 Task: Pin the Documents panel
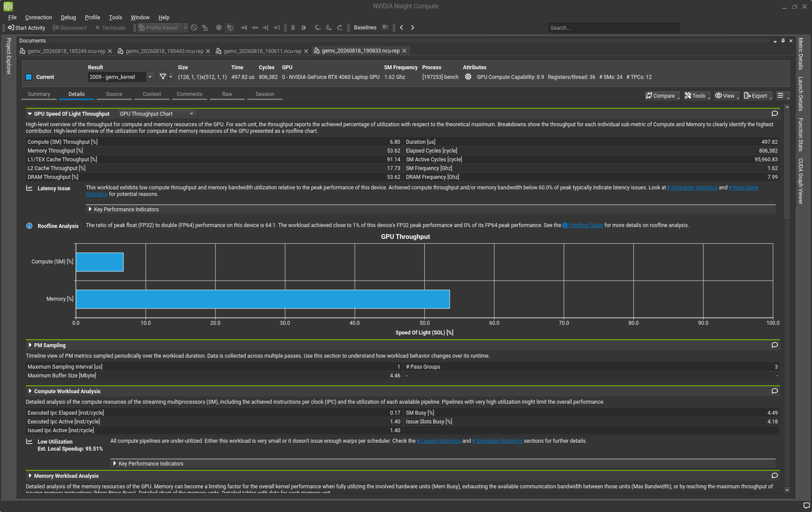[783, 40]
